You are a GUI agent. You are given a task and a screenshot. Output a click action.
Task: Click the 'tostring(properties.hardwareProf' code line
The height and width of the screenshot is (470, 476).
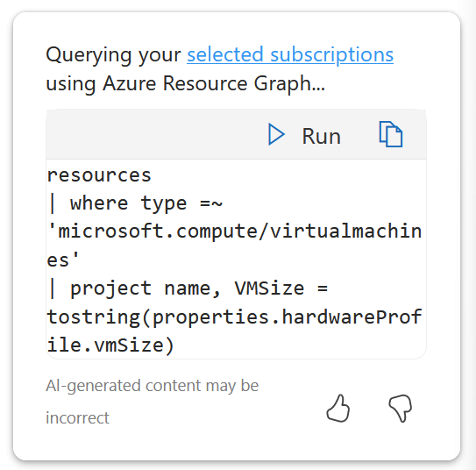[234, 317]
